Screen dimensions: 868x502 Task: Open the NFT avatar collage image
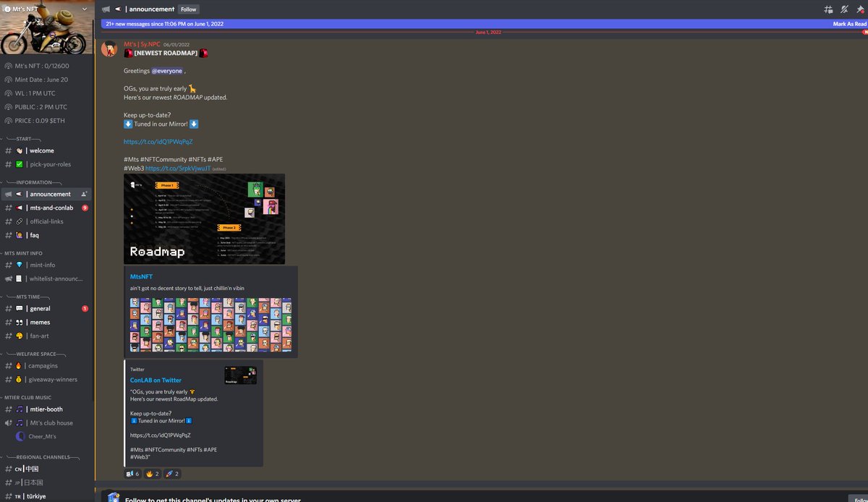tap(210, 325)
